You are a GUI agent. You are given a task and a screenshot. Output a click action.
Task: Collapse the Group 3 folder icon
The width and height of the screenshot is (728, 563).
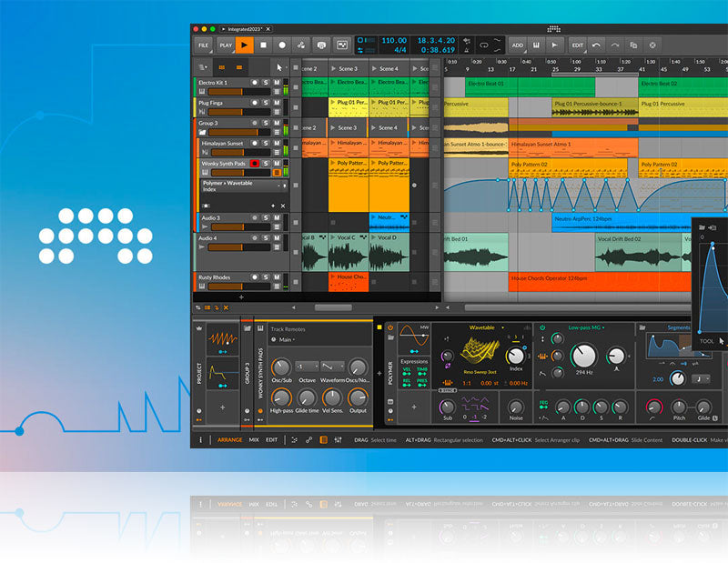pos(202,133)
